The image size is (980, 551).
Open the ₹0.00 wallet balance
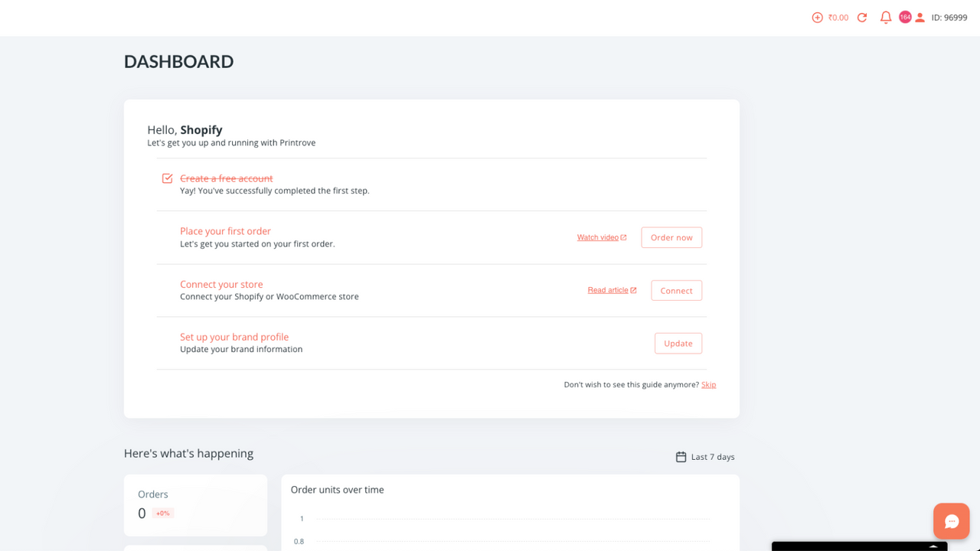point(838,18)
